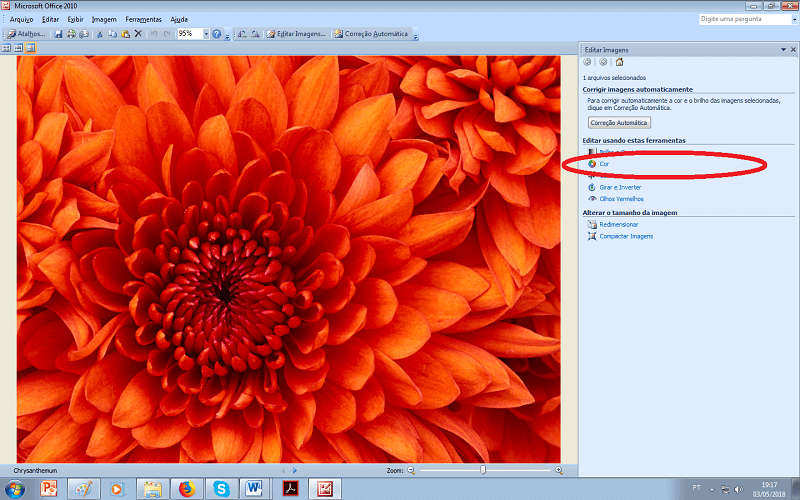Viewport: 800px width, 500px height.
Task: Select Single Picture view mode
Action: pos(30,48)
